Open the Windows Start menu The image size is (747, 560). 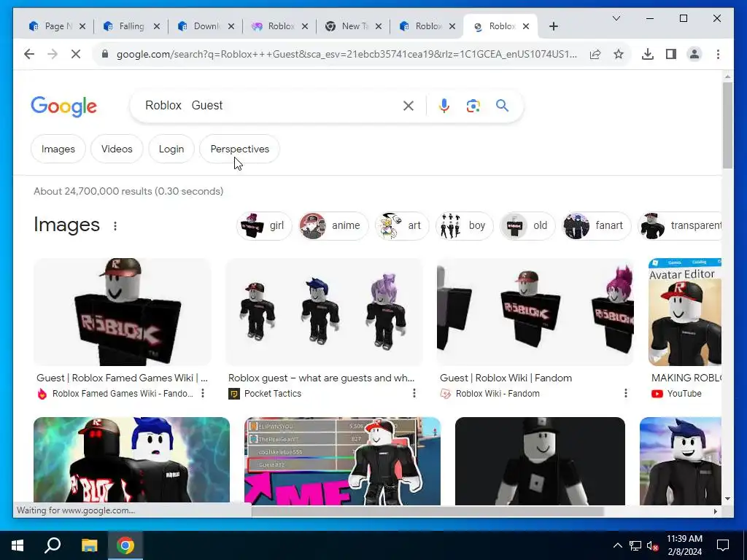[18, 545]
